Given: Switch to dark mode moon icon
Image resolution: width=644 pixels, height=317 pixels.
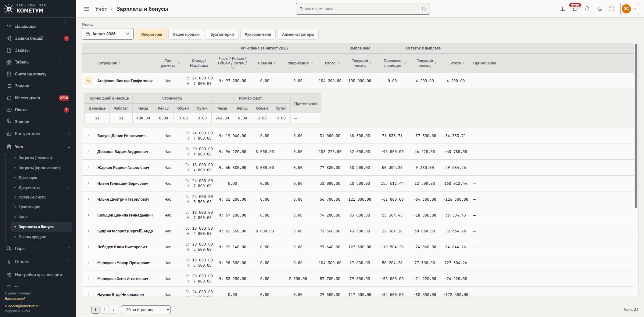Looking at the screenshot, I should [599, 9].
